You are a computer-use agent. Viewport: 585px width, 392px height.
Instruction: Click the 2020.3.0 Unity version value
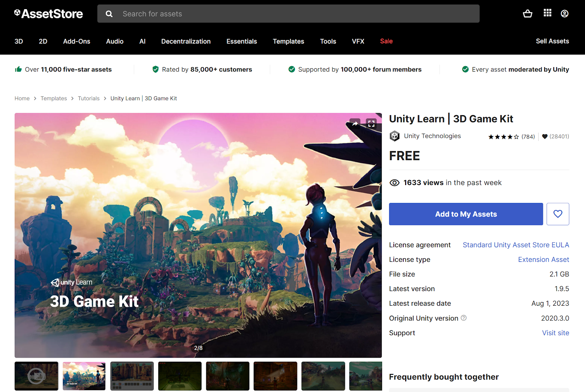pos(555,318)
